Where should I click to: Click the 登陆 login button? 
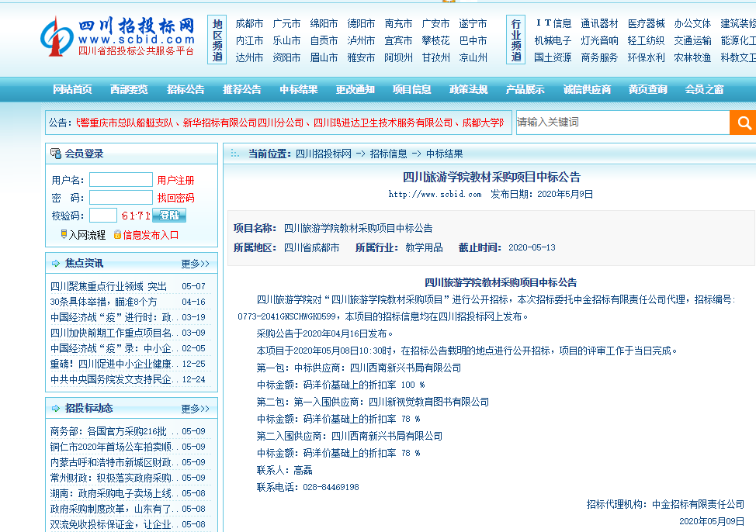click(169, 216)
